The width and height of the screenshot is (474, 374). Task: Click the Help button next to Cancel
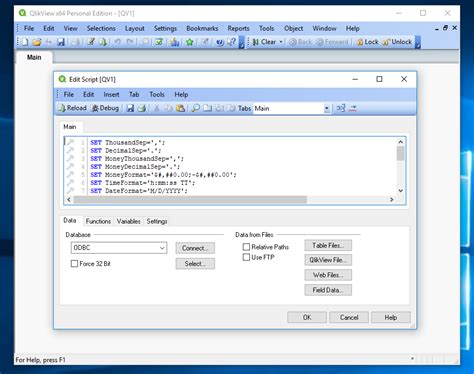(391, 317)
